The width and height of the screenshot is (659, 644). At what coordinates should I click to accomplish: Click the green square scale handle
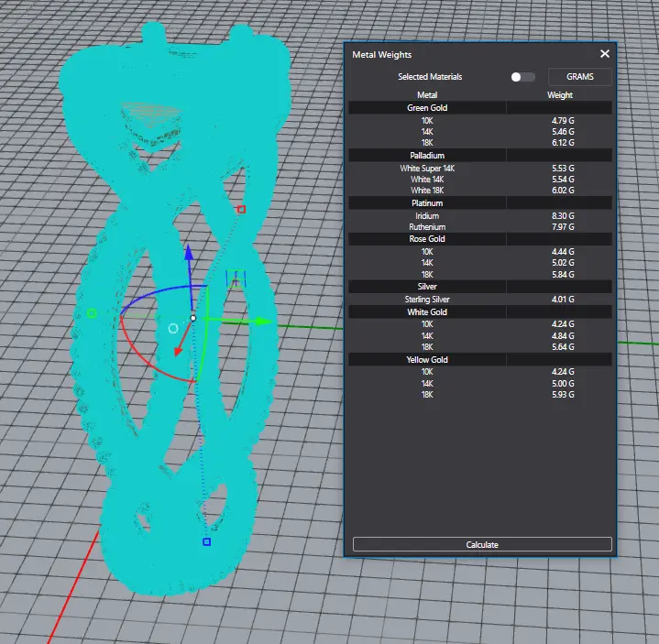pyautogui.click(x=92, y=313)
